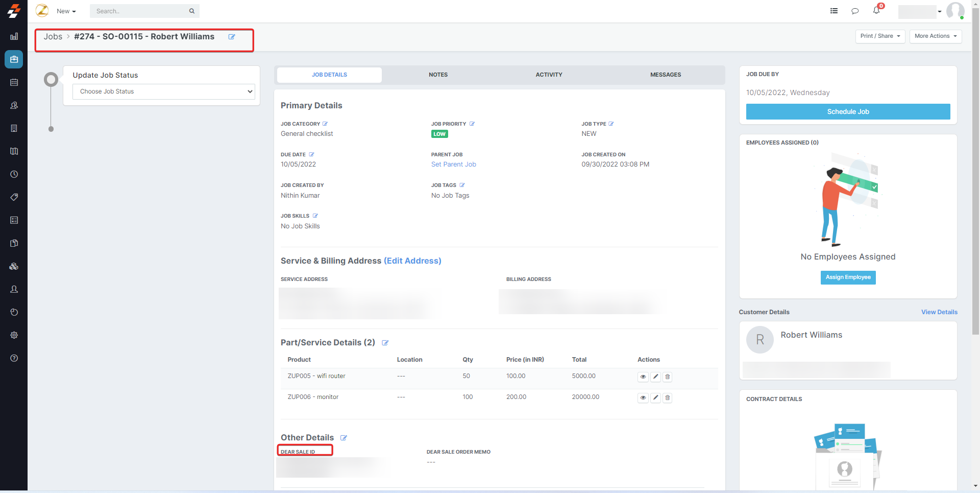Click the Assign Employee button
980x493 pixels.
[848, 277]
